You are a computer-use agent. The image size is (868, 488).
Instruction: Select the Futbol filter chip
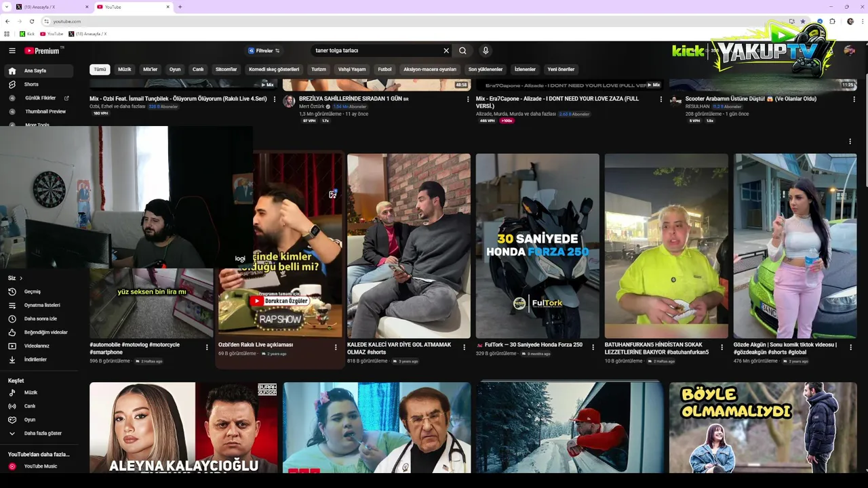click(384, 69)
